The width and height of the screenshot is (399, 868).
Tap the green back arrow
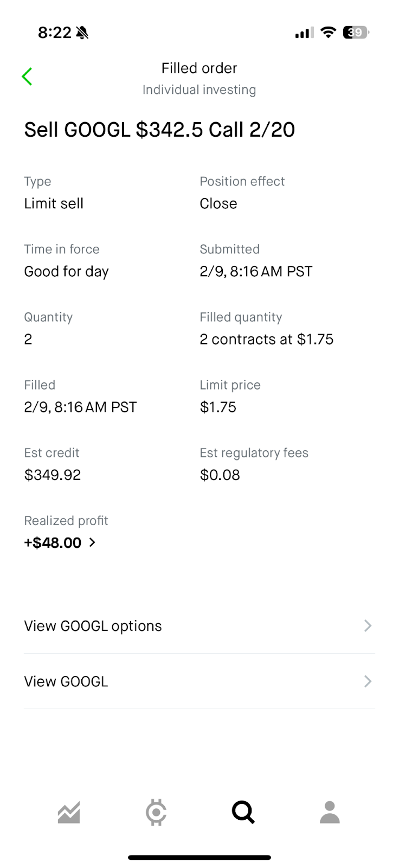tap(27, 76)
